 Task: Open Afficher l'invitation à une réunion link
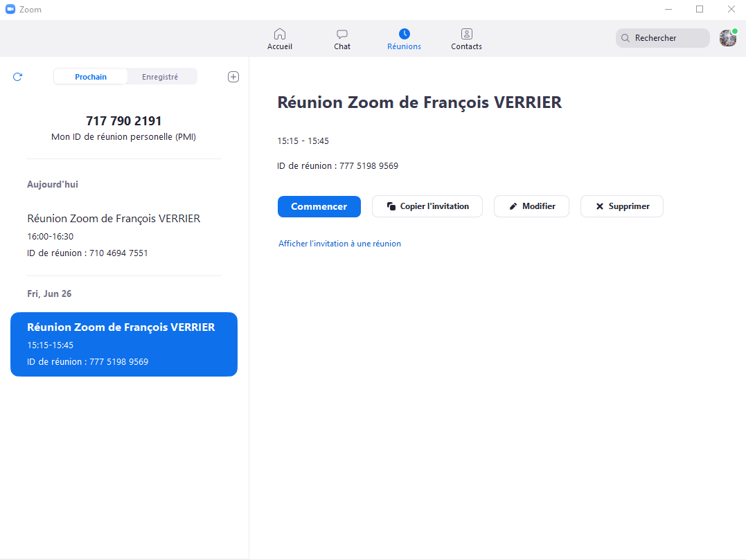[339, 244]
